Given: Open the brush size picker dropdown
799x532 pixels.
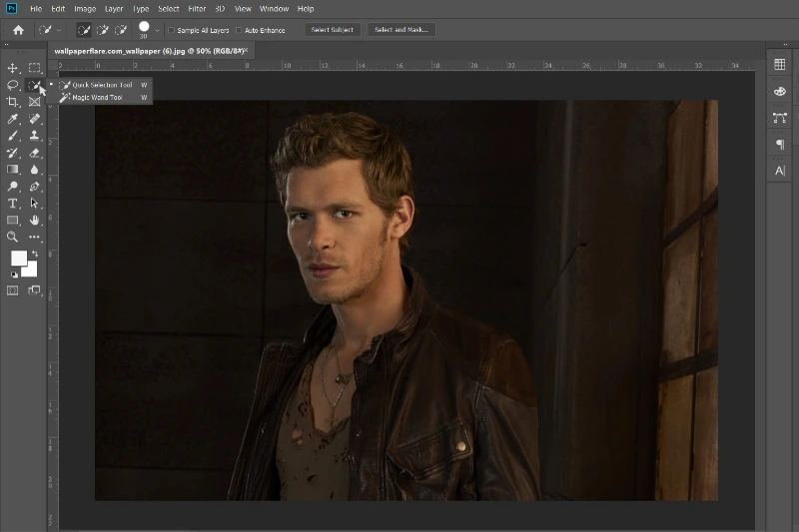Looking at the screenshot, I should tap(157, 30).
